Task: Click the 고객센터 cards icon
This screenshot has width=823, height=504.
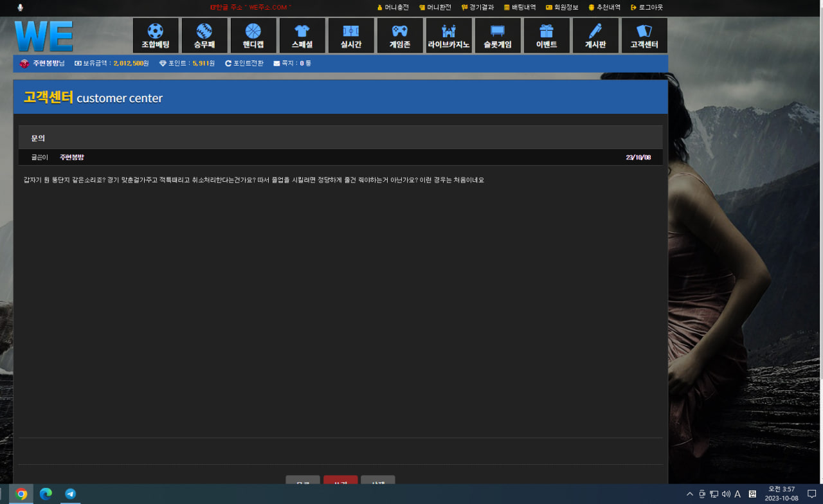Action: tap(644, 31)
